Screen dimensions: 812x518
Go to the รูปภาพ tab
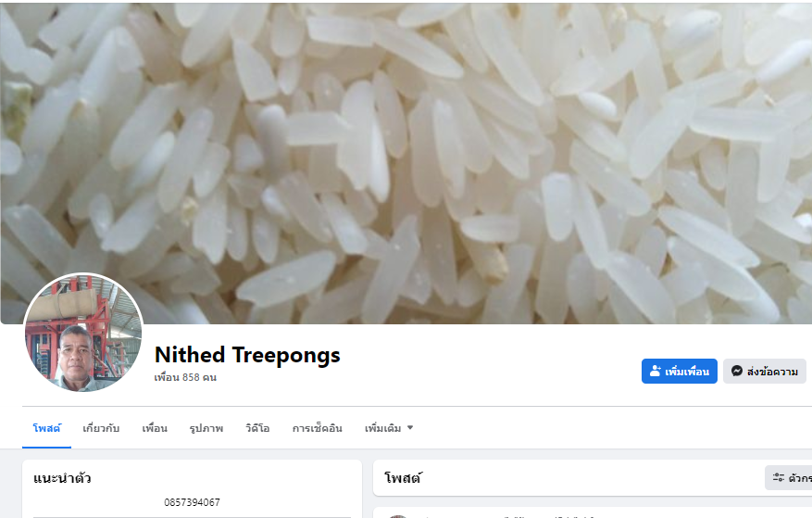206,428
